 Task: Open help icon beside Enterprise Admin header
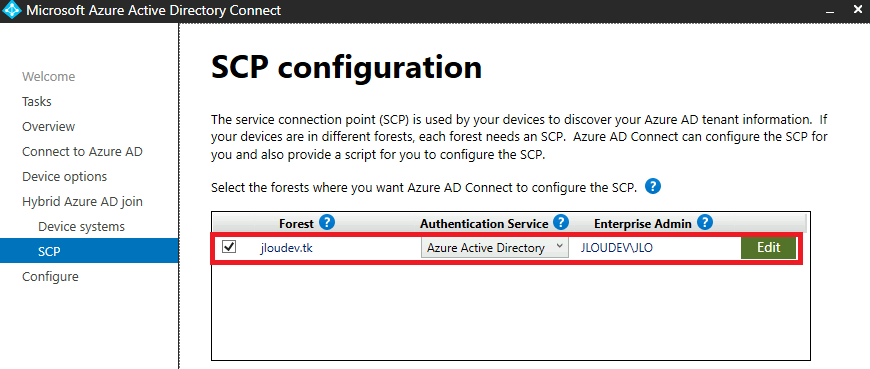[705, 223]
